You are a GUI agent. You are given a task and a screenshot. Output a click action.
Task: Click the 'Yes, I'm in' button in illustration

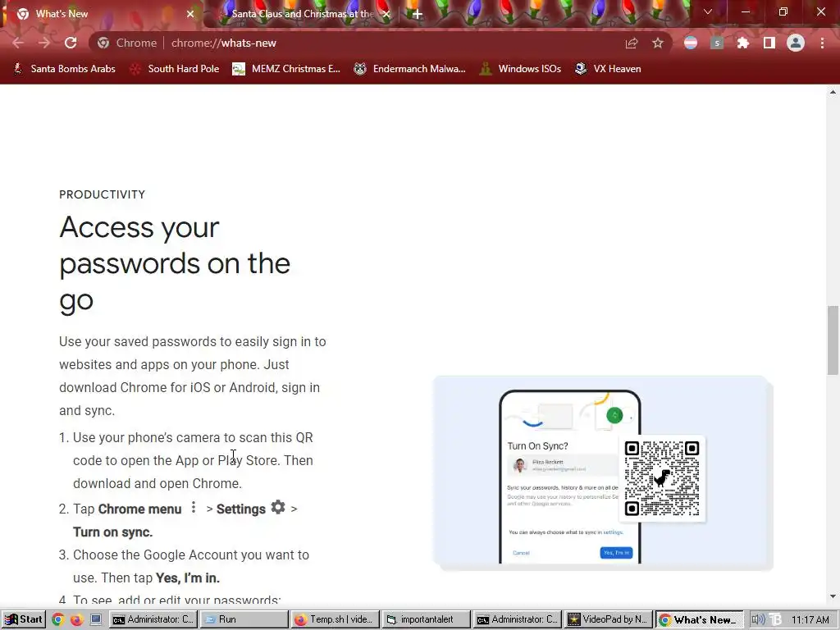[x=616, y=552]
